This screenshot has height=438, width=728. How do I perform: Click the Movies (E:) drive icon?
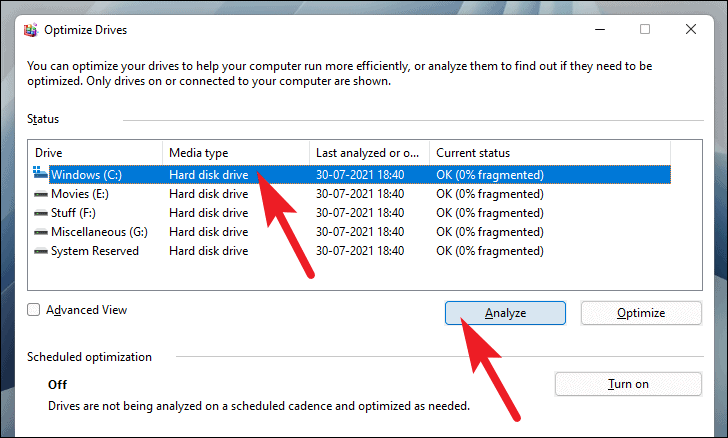(x=41, y=194)
